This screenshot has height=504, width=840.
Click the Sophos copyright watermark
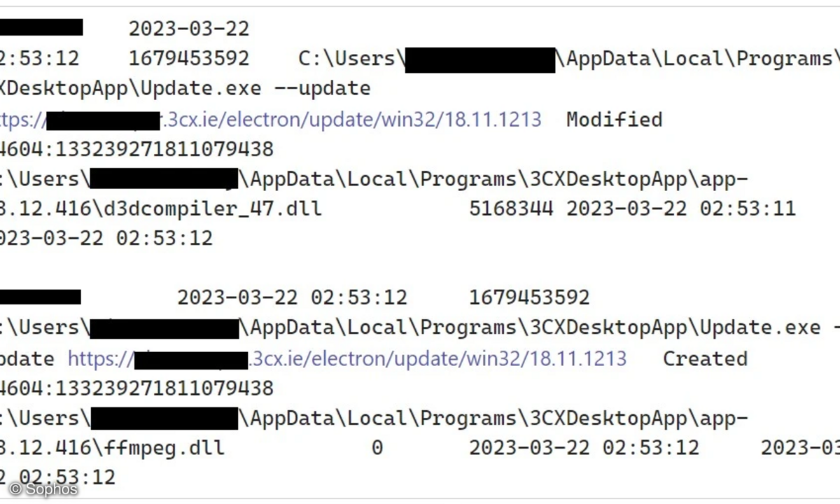pos(43,489)
